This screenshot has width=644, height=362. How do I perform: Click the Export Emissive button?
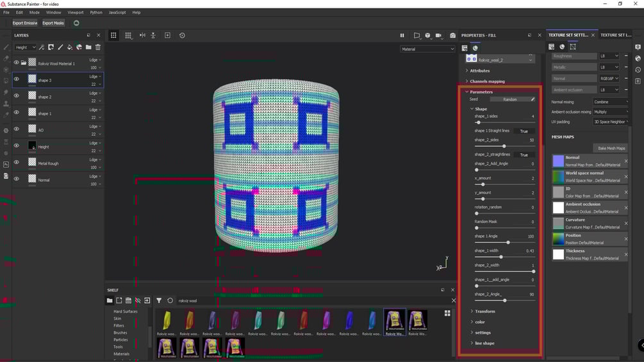pos(24,23)
